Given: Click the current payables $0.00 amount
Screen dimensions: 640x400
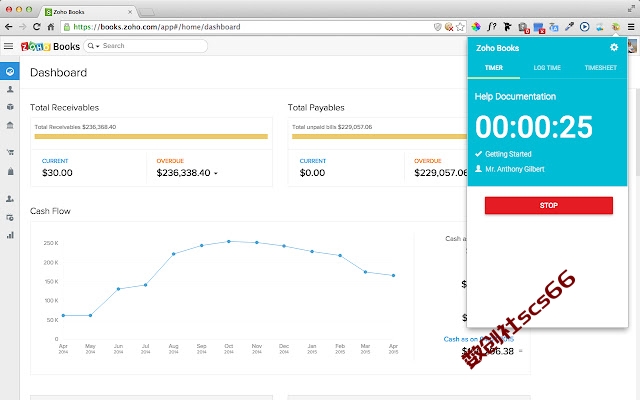Looking at the screenshot, I should click(x=312, y=173).
